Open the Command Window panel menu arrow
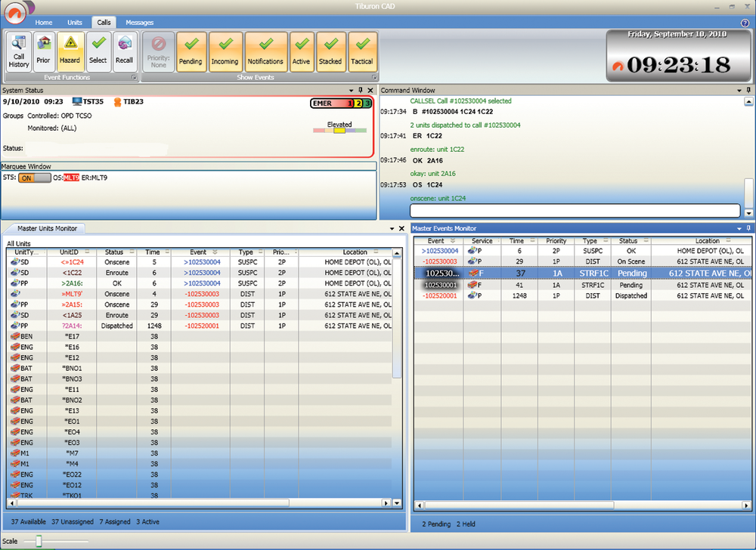 click(739, 90)
